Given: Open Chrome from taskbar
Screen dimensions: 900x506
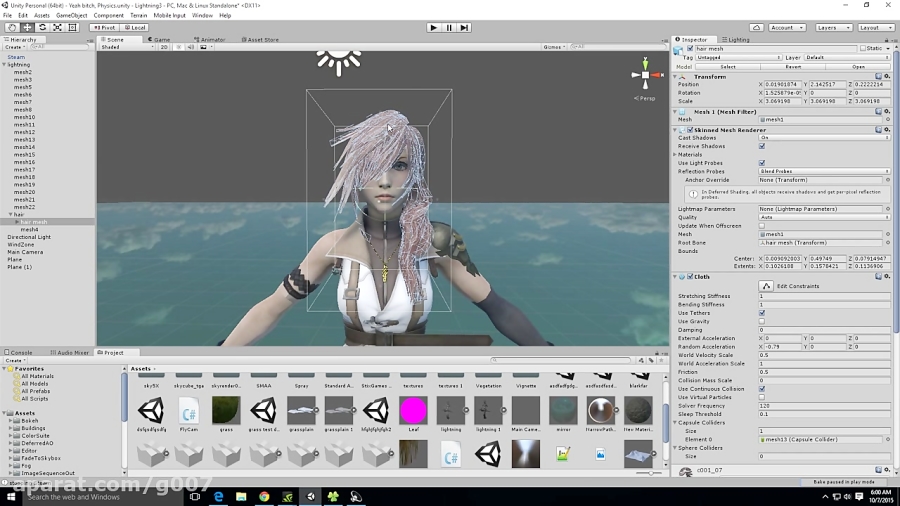Looking at the screenshot, I should tap(264, 496).
